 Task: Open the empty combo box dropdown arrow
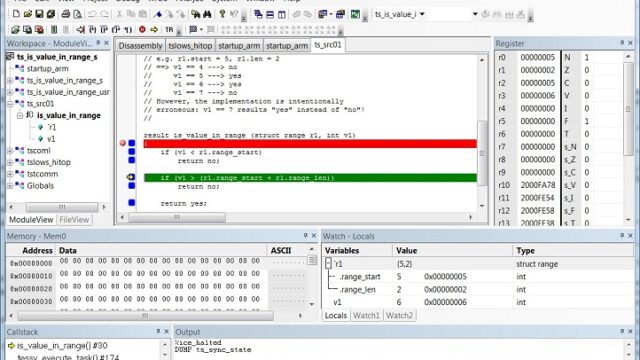475,14
